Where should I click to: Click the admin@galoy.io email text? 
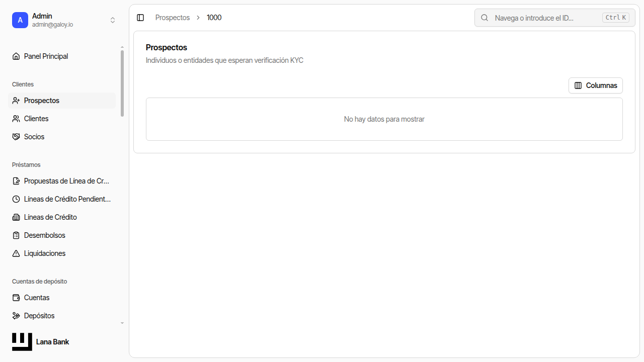tap(52, 25)
